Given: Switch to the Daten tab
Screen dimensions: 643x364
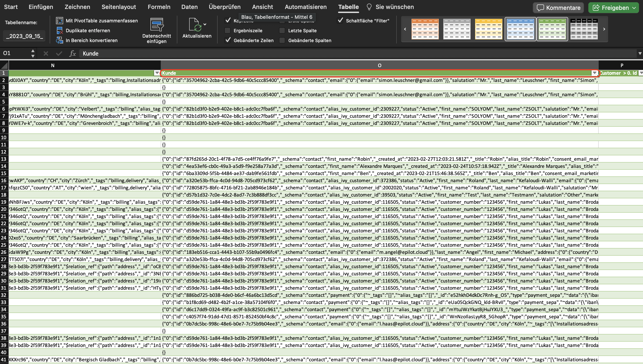Looking at the screenshot, I should [189, 7].
